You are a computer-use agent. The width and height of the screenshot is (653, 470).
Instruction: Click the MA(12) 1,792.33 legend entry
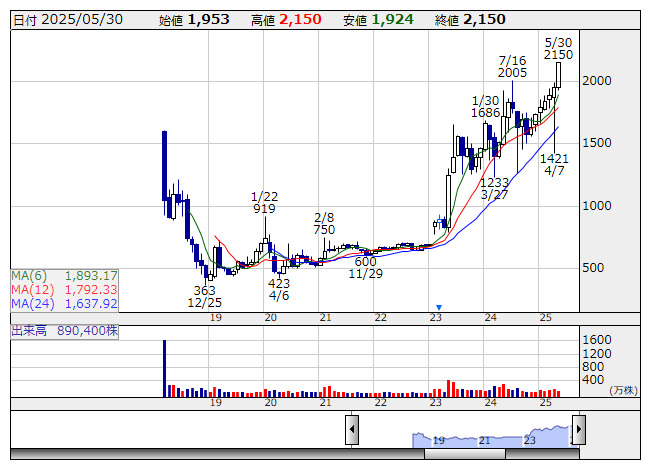[65, 289]
